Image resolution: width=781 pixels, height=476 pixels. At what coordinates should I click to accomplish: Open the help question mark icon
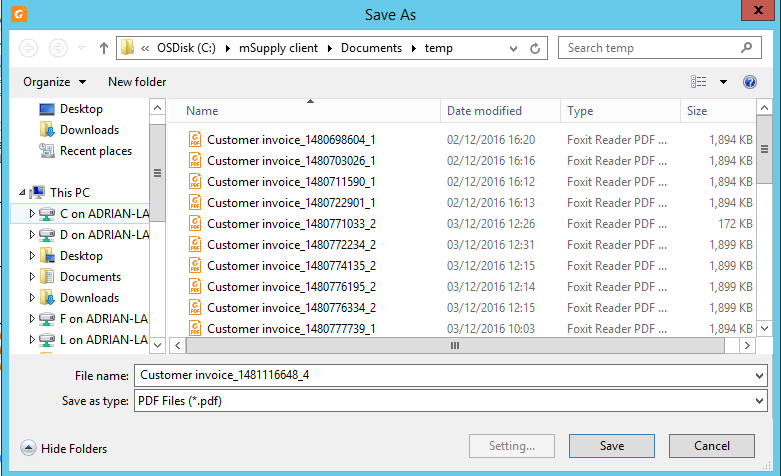(x=750, y=82)
